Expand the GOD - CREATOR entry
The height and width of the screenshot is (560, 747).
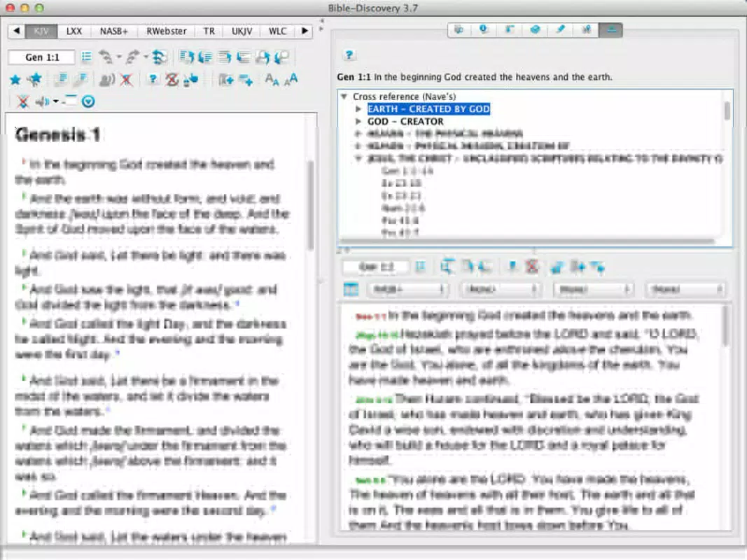[x=358, y=121]
